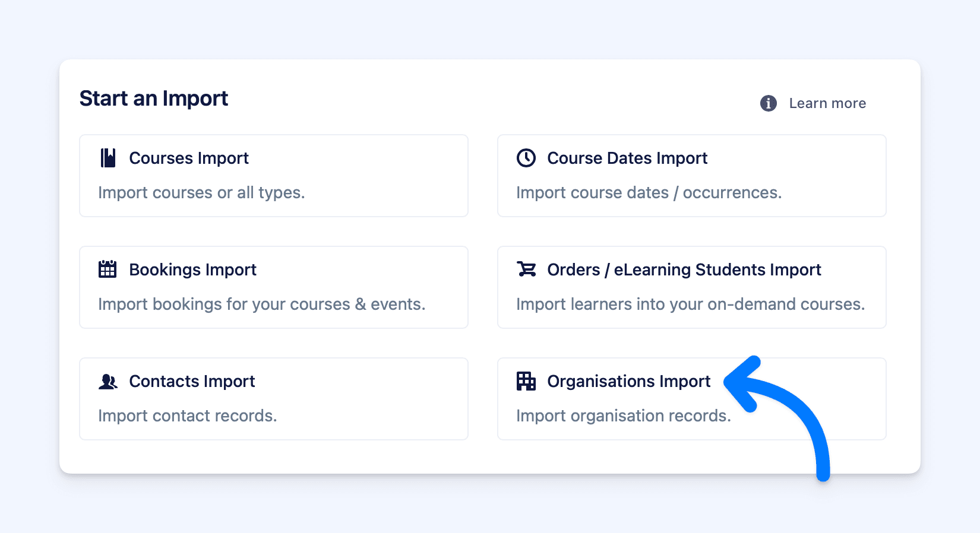This screenshot has width=980, height=533.
Task: Click the 'Import courses or all types.' description
Action: point(201,193)
